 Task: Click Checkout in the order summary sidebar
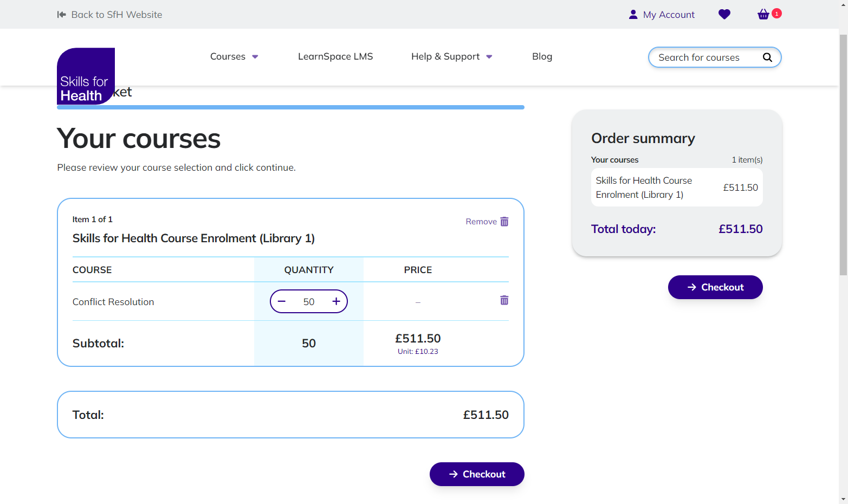click(715, 287)
